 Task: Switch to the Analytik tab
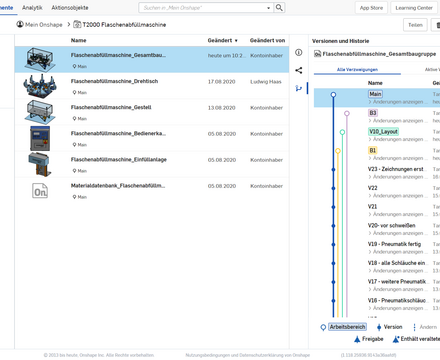click(32, 7)
